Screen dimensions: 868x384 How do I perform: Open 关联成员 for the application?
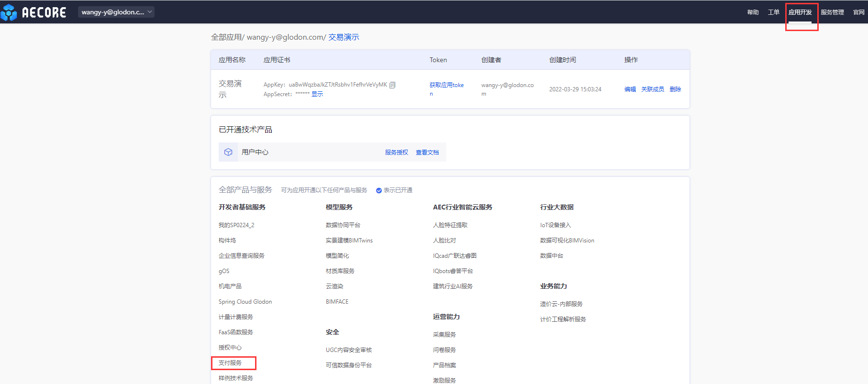coord(652,89)
